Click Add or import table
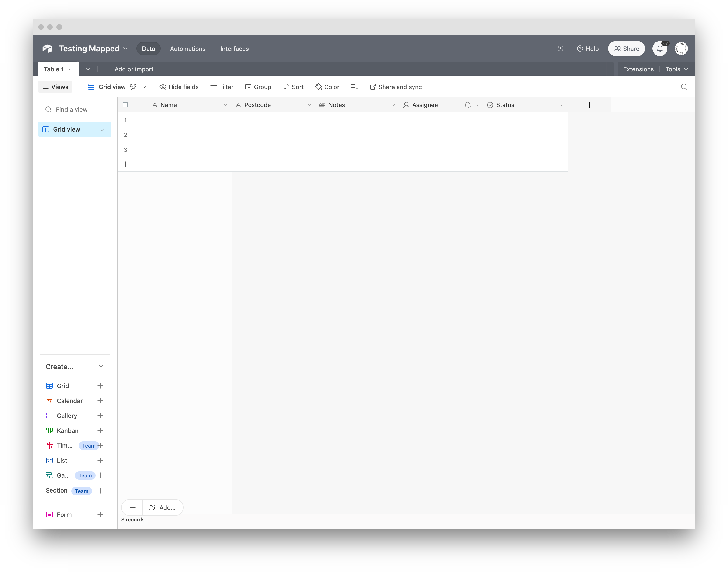Viewport: 728px width, 576px height. tap(129, 69)
